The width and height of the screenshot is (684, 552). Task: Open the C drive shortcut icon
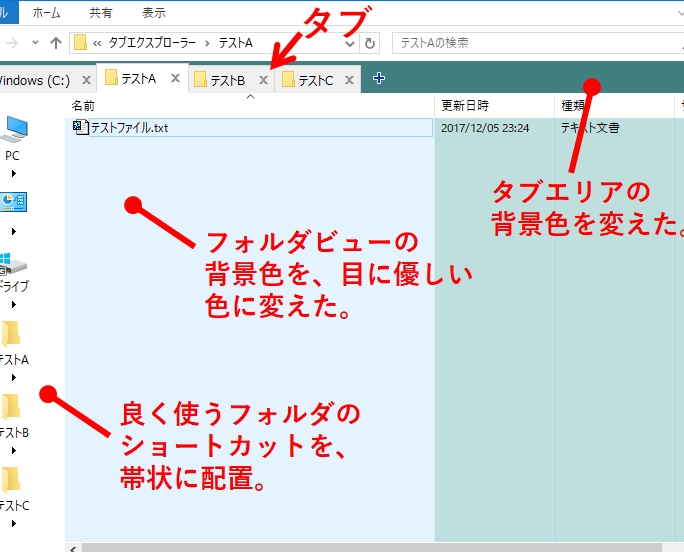pos(14,266)
